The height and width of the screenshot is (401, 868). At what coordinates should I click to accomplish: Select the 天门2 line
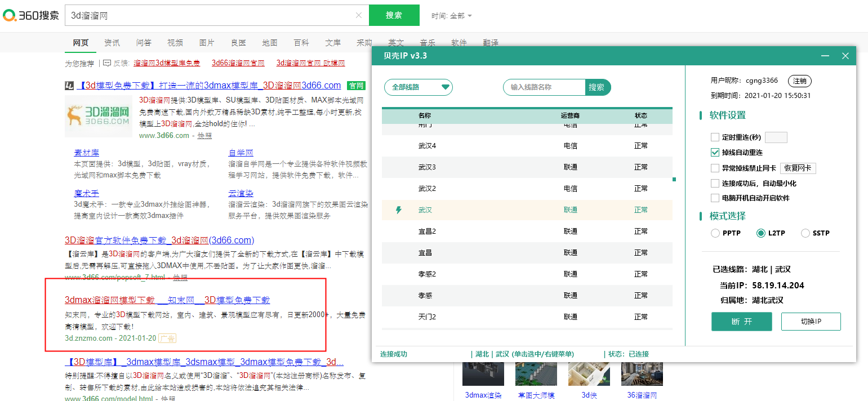527,317
